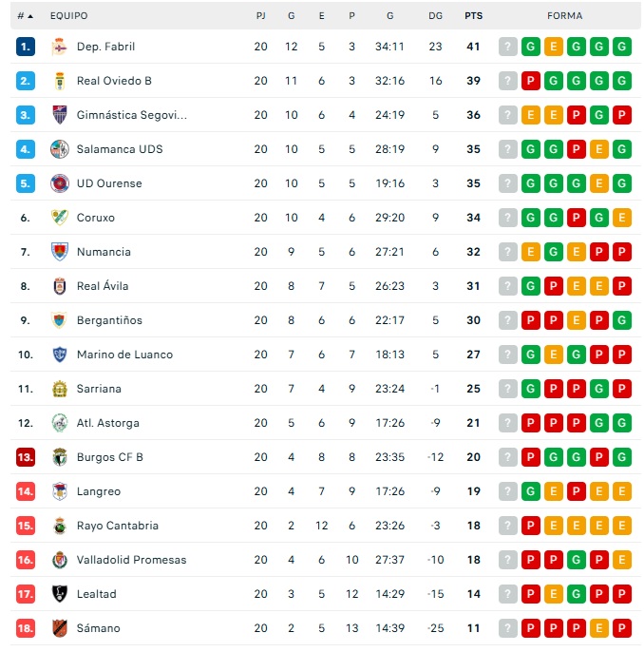Click the Valladolid Promesas crest icon
This screenshot has width=644, height=652.
(60, 560)
